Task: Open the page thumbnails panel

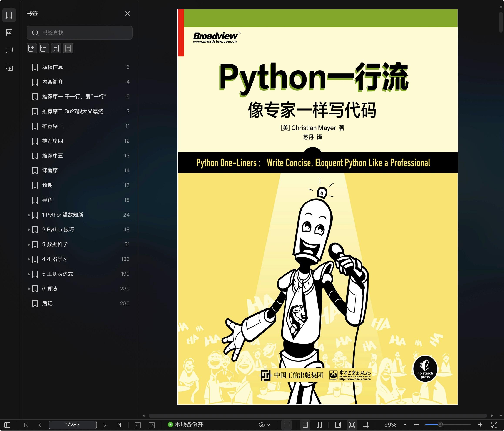Action: [9, 32]
